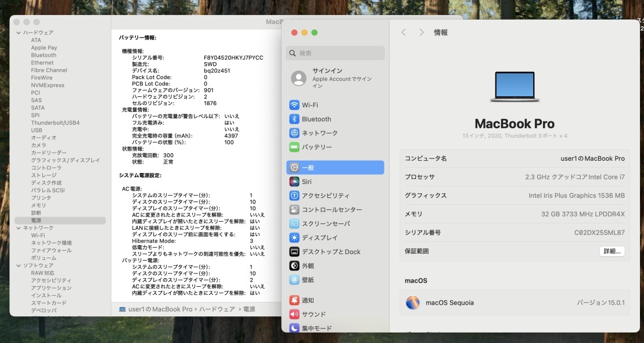Open the 通知 bell icon
644x343 pixels.
click(x=294, y=300)
